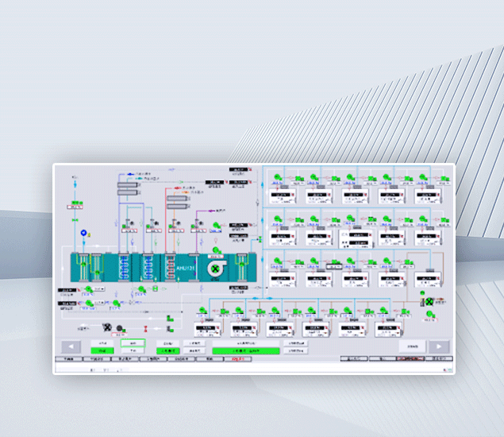Click the gray button beside the right arrow
Screen dimensions: 504x437
pyautogui.click(x=413, y=346)
